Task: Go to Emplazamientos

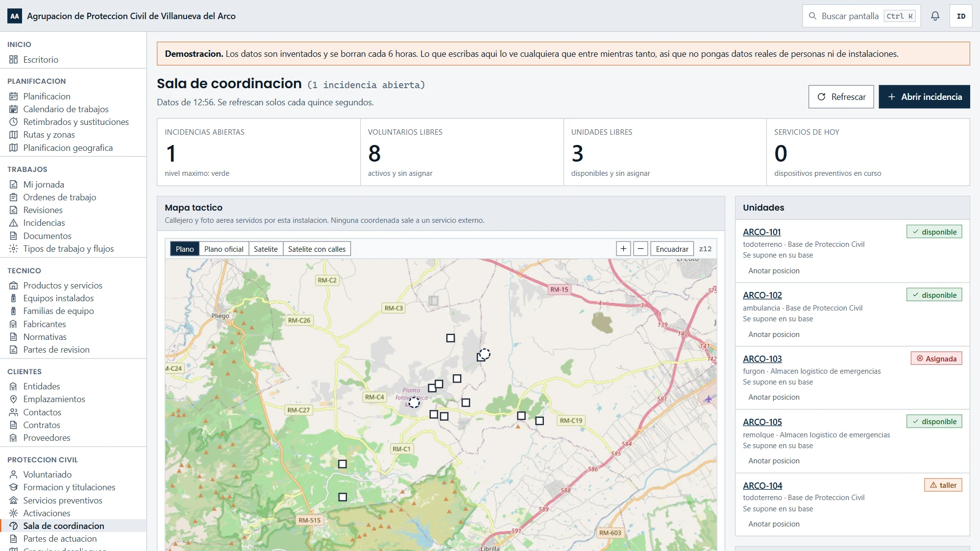Action: [73, 399]
